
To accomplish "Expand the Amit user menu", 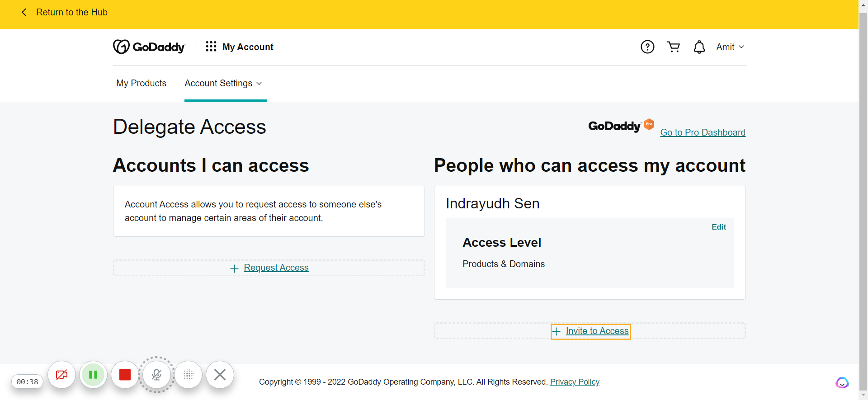I will pyautogui.click(x=730, y=47).
